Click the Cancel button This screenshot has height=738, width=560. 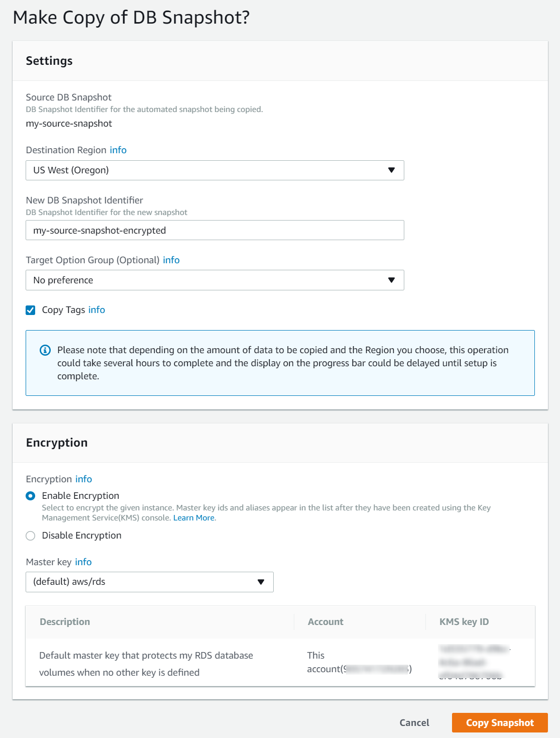(414, 722)
